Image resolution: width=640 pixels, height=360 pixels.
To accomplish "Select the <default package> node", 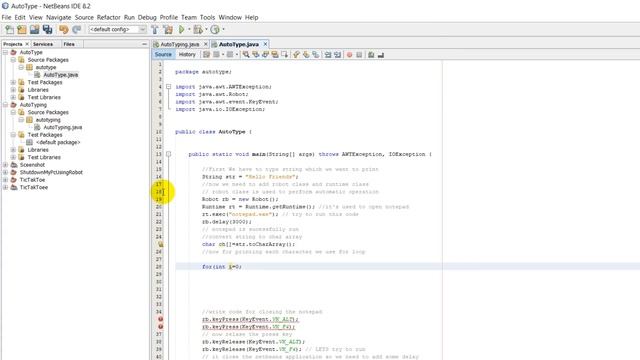I will 58,142.
